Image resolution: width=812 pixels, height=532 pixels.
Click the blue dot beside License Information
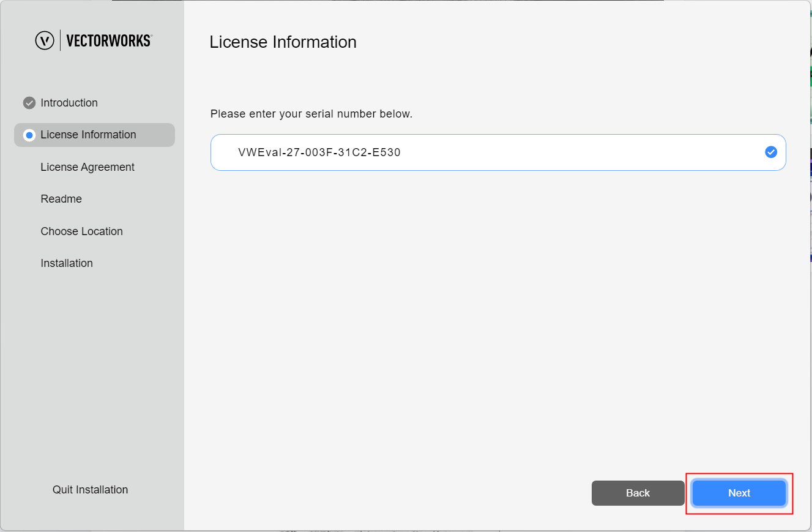pos(29,135)
